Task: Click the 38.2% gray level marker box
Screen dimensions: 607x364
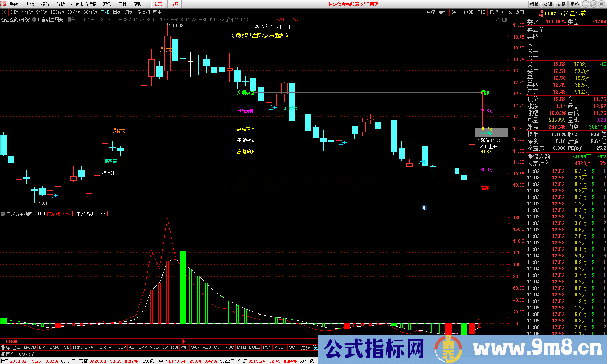Action: pyautogui.click(x=491, y=132)
